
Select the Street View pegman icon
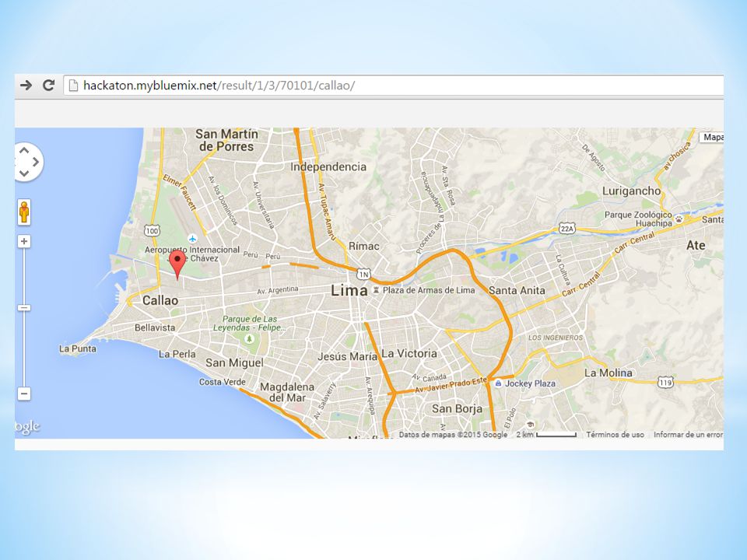click(x=24, y=212)
